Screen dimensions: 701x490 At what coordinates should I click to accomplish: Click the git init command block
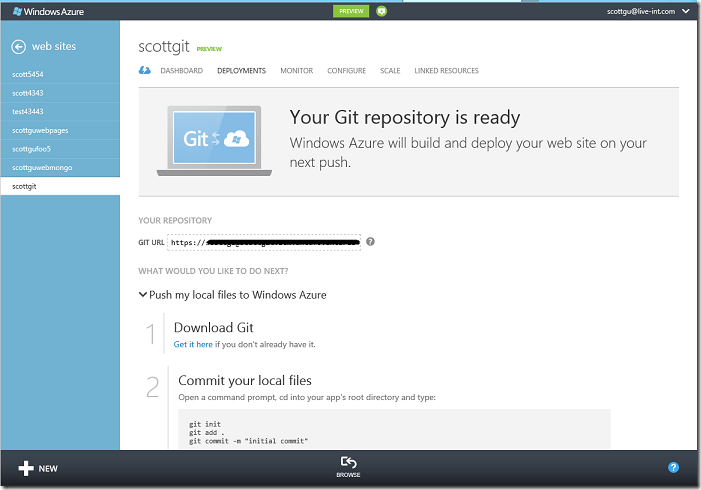tap(394, 430)
